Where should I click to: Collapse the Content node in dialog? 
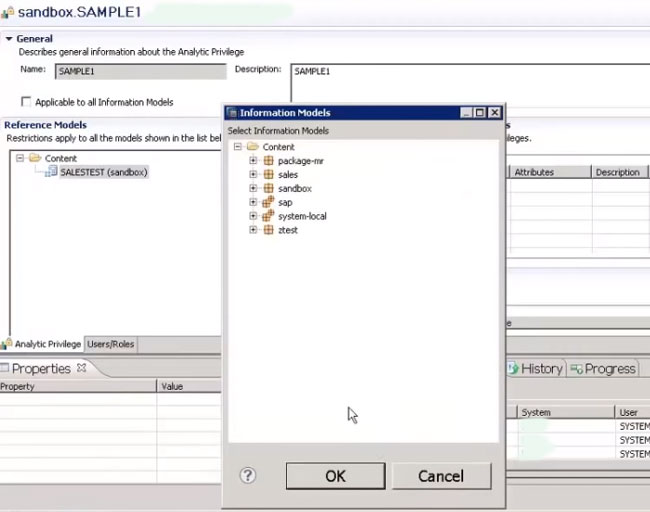[x=238, y=146]
